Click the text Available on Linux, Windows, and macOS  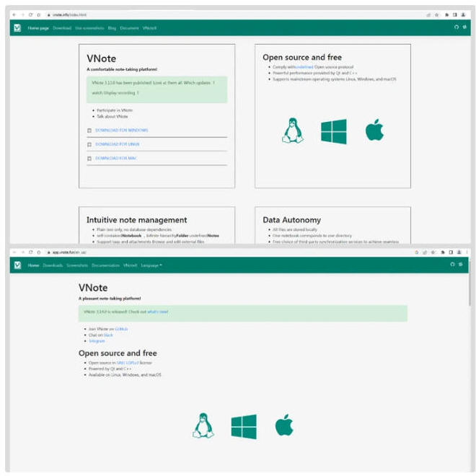(x=125, y=375)
